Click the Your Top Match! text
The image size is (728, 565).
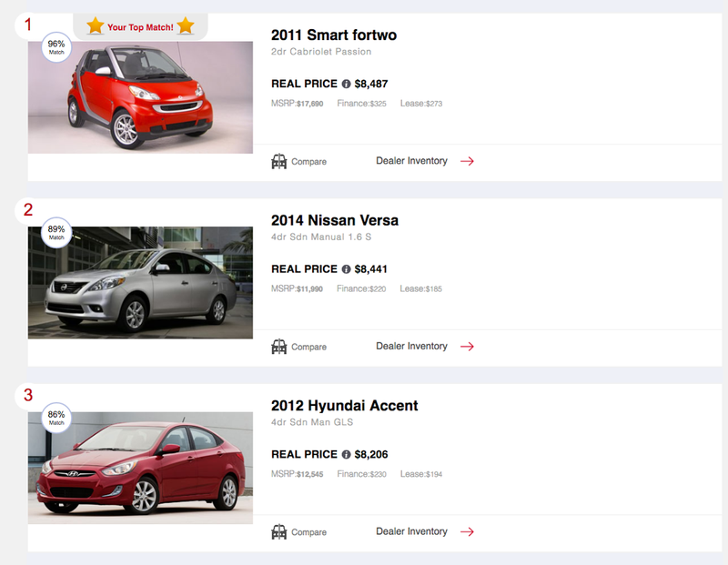tap(140, 27)
